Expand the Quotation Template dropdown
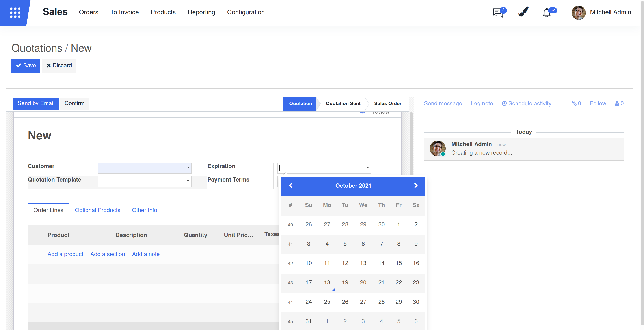This screenshot has width=644, height=330. [188, 181]
